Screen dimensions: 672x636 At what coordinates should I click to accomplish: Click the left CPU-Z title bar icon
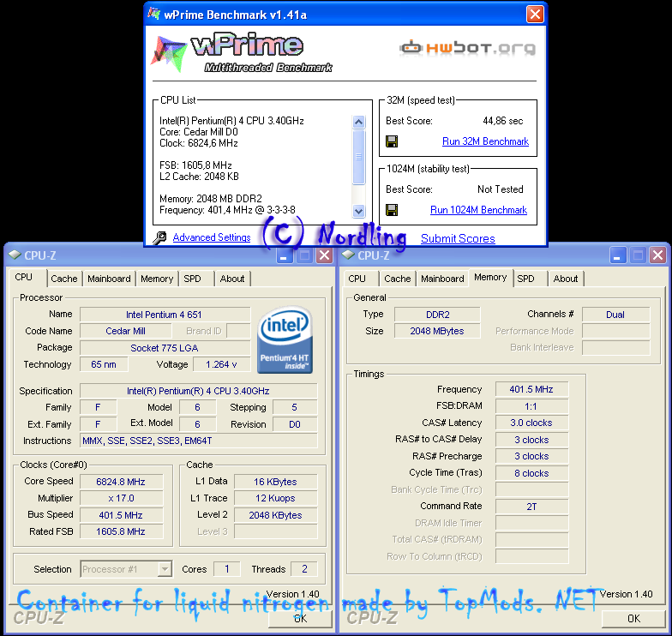[15, 255]
